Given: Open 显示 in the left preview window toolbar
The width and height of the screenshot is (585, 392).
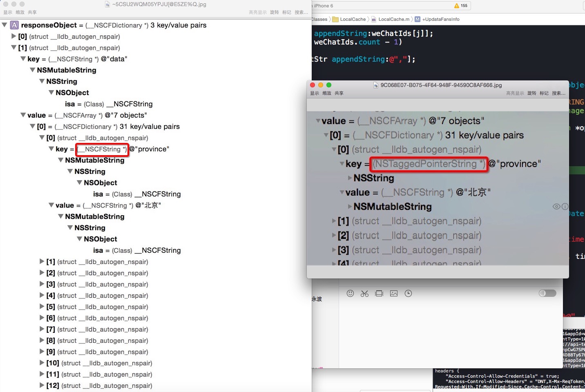Looking at the screenshot, I should click(x=8, y=12).
